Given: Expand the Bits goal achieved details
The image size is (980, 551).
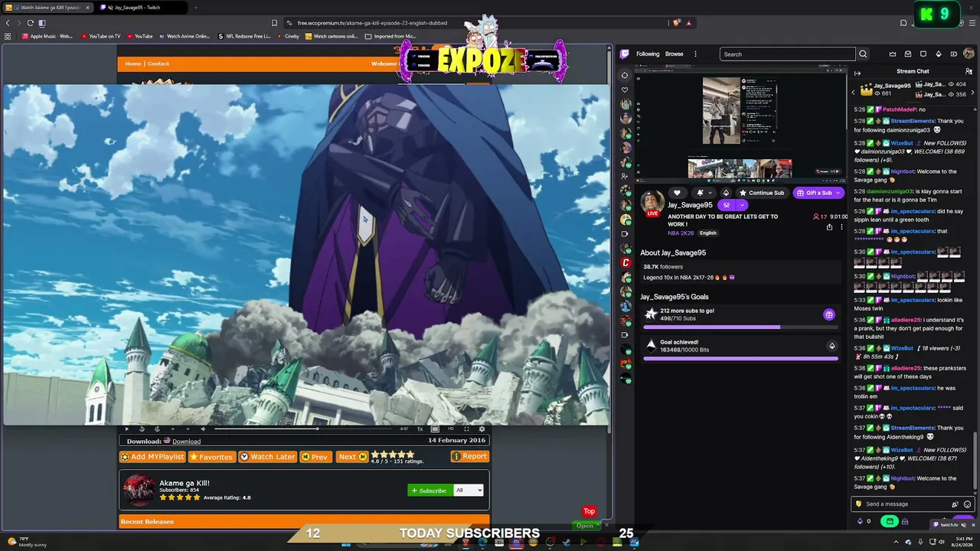Looking at the screenshot, I should tap(831, 347).
